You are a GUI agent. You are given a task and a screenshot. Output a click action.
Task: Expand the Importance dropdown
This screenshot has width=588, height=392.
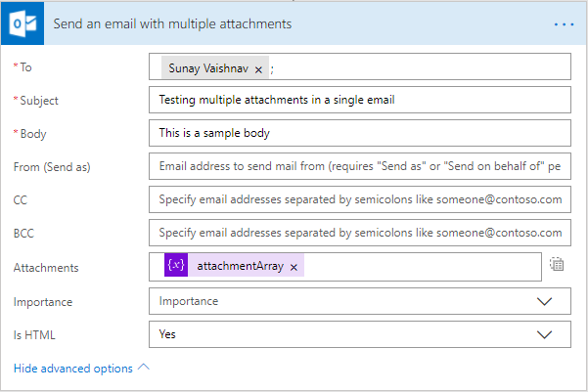pos(545,302)
